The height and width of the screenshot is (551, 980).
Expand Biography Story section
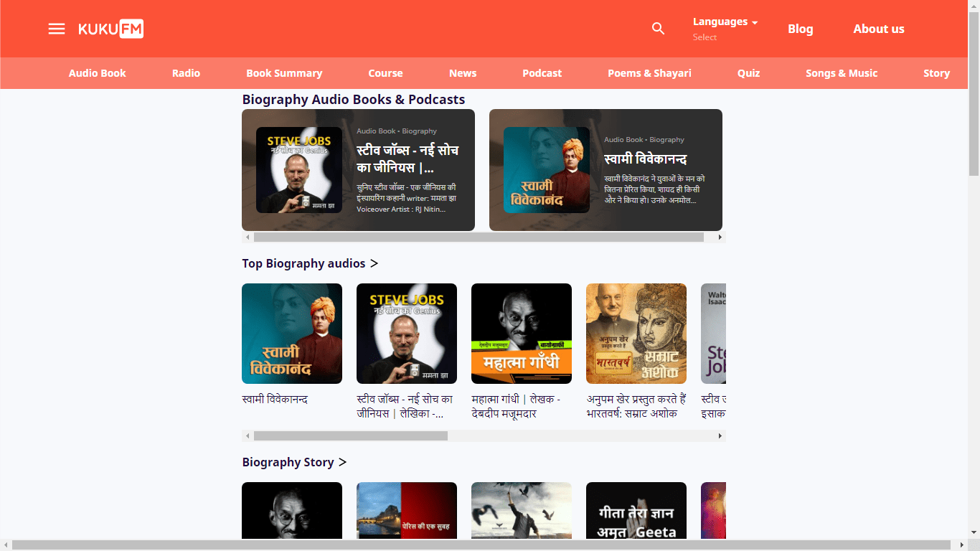(x=294, y=462)
